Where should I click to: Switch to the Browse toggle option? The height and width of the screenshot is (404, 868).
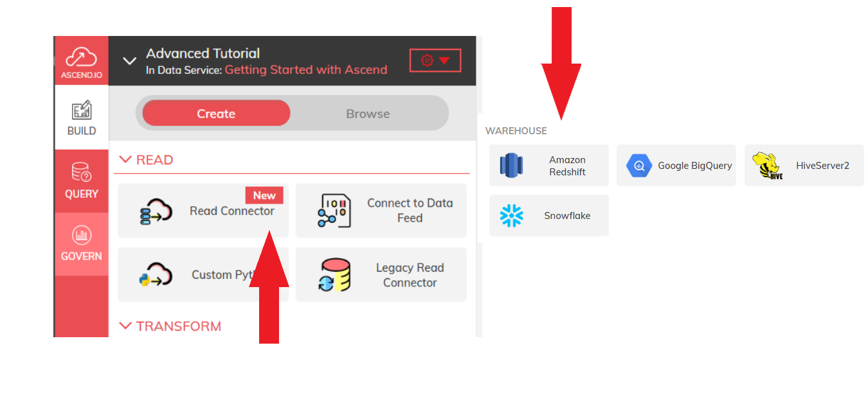368,114
